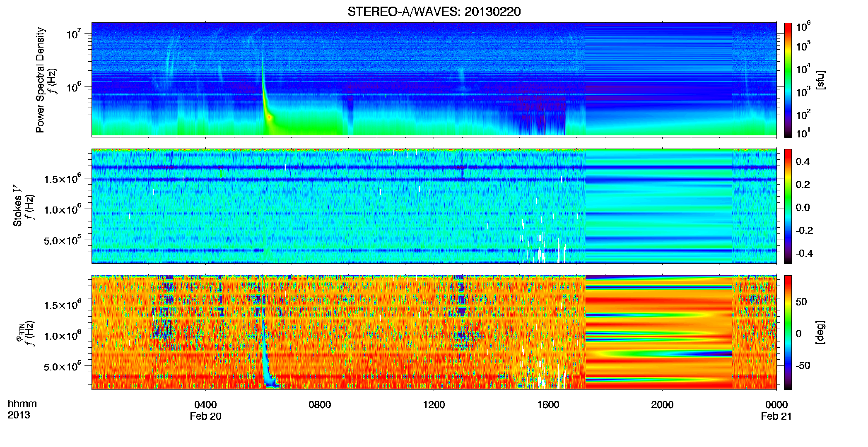Click the -0.4 Stokes V color bar tick
This screenshot has height=447, width=868.
click(x=804, y=253)
